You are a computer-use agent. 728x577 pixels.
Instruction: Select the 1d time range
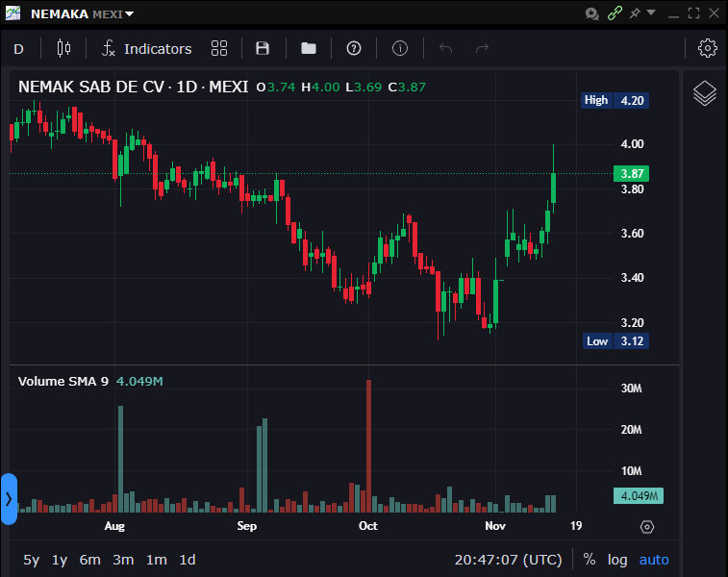pos(188,560)
